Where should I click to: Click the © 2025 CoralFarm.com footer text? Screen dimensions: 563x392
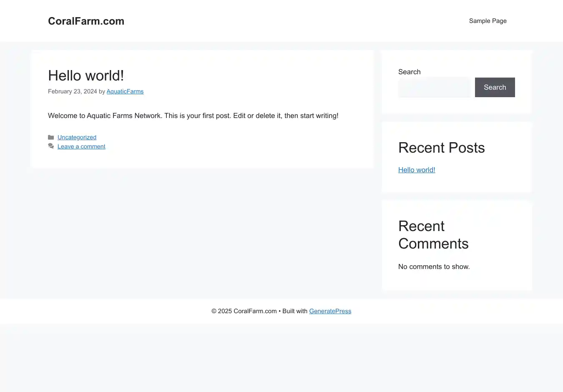tap(244, 311)
